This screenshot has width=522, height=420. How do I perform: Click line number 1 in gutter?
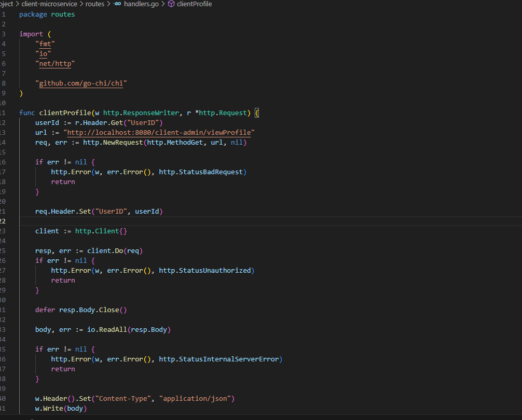click(4, 15)
